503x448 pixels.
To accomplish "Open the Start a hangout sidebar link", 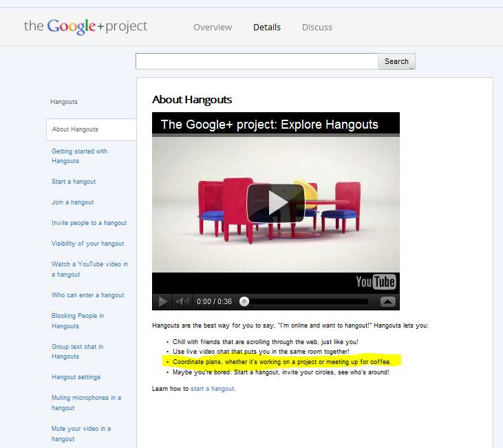I will tap(74, 182).
